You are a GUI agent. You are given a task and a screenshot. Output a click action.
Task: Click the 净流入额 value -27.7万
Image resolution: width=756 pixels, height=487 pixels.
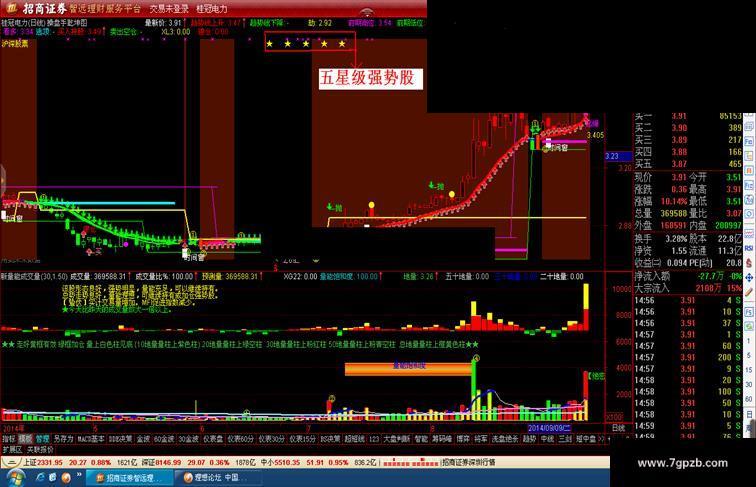pos(710,276)
